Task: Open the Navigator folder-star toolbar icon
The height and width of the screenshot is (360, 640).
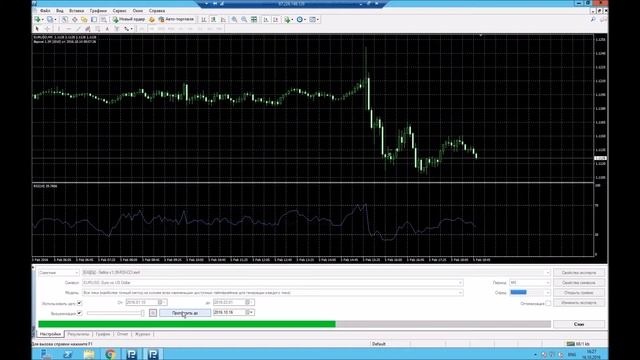Action: tap(84, 19)
